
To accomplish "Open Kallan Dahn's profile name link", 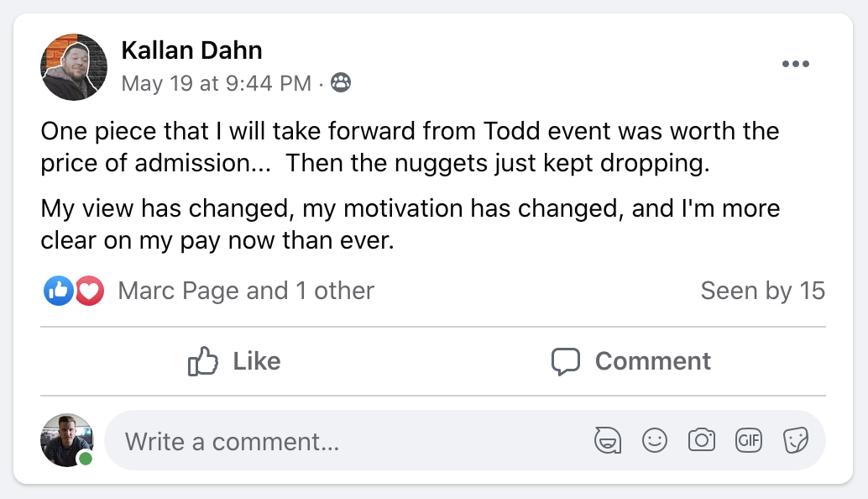I will pos(191,50).
